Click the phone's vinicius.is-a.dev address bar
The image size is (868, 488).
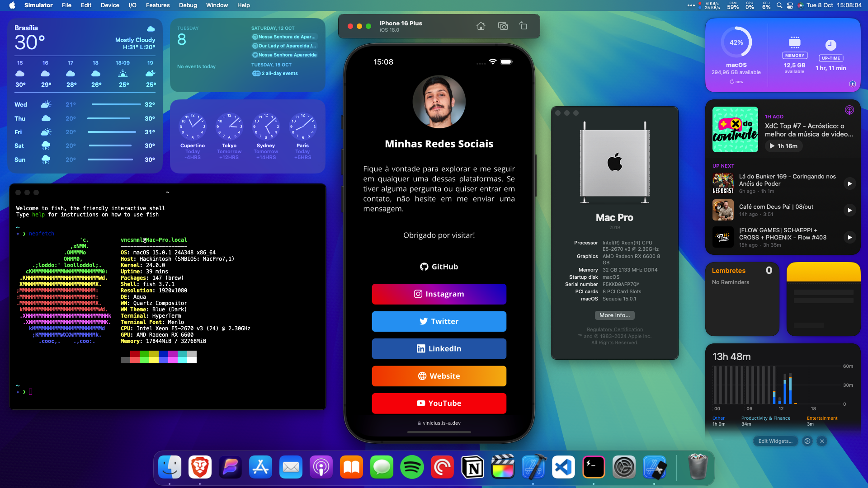(x=439, y=423)
